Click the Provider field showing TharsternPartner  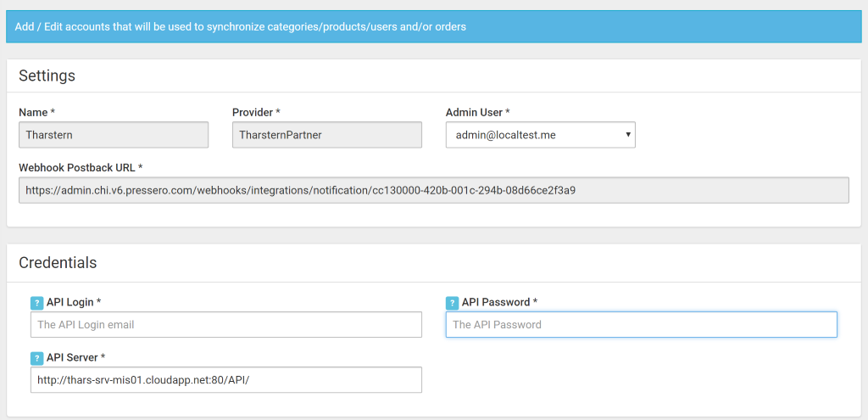point(327,135)
